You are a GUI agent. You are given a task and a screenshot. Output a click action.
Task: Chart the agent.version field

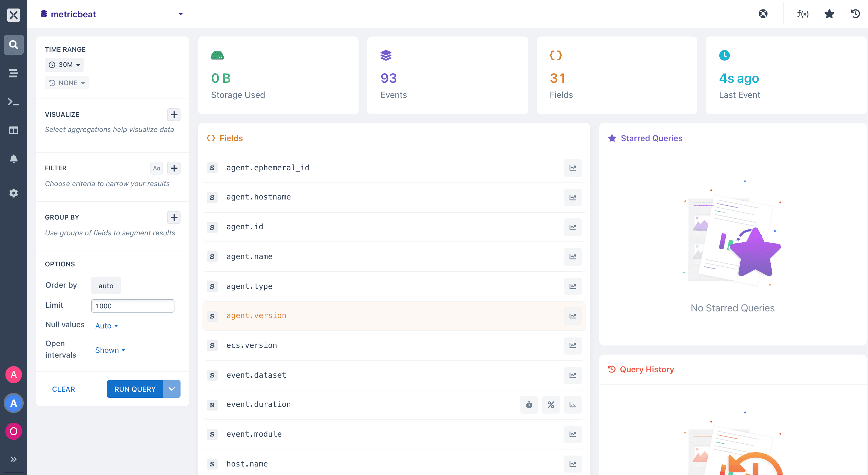pyautogui.click(x=573, y=316)
